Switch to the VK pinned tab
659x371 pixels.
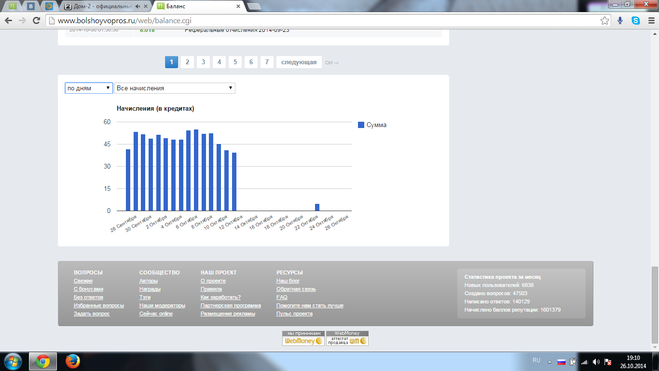(x=31, y=6)
